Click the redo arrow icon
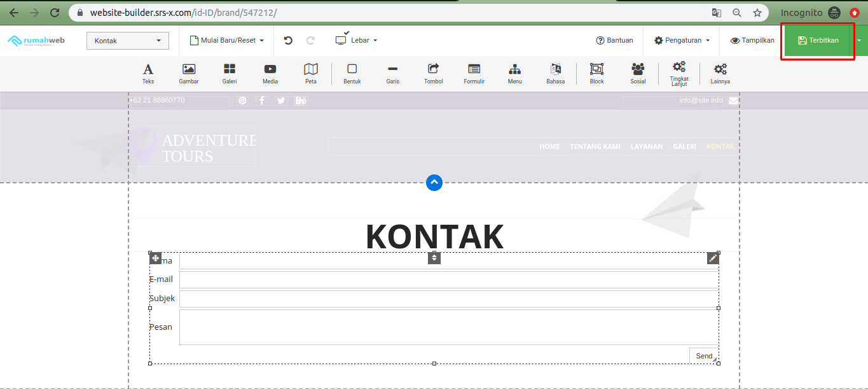868x389 pixels. tap(310, 40)
